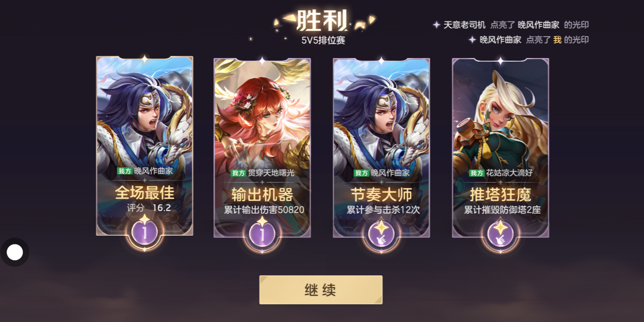Image resolution: width=644 pixels, height=322 pixels.
Task: Open the 全场最佳 hero portrait card
Action: pos(144,145)
